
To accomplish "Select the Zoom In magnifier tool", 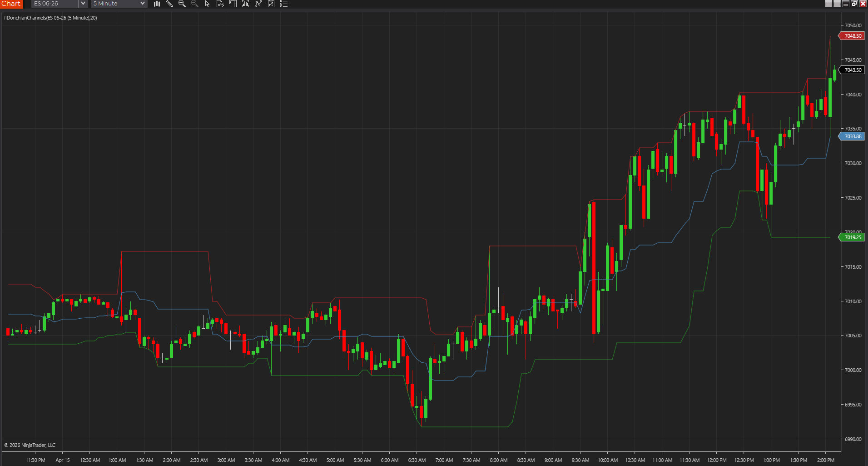I will tap(182, 4).
